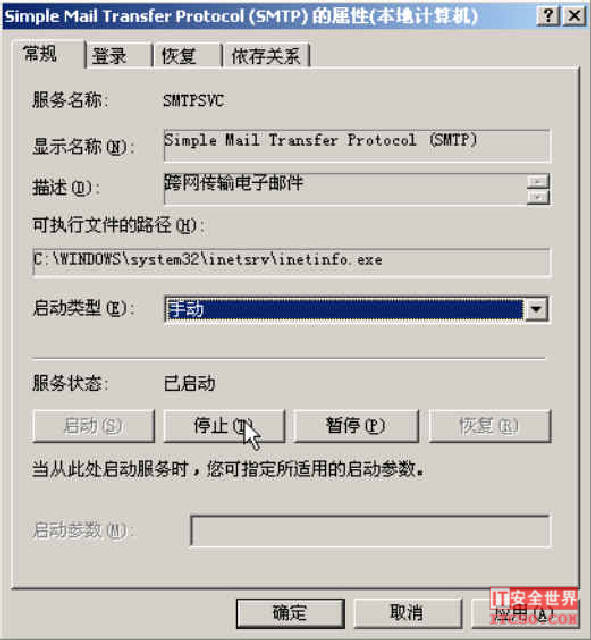Click the executable path text field
Viewport: 591px width, 640px height.
[292, 262]
